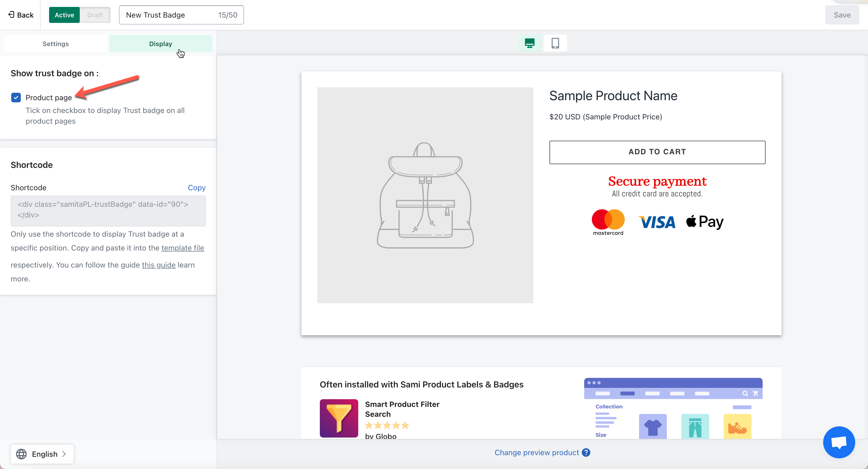
Task: Set badge status to Active
Action: pos(64,15)
